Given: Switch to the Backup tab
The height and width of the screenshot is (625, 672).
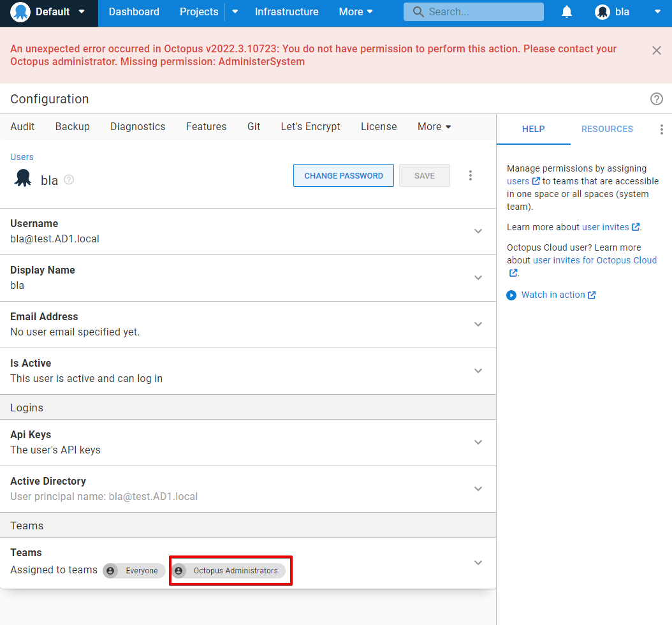Looking at the screenshot, I should (x=73, y=126).
